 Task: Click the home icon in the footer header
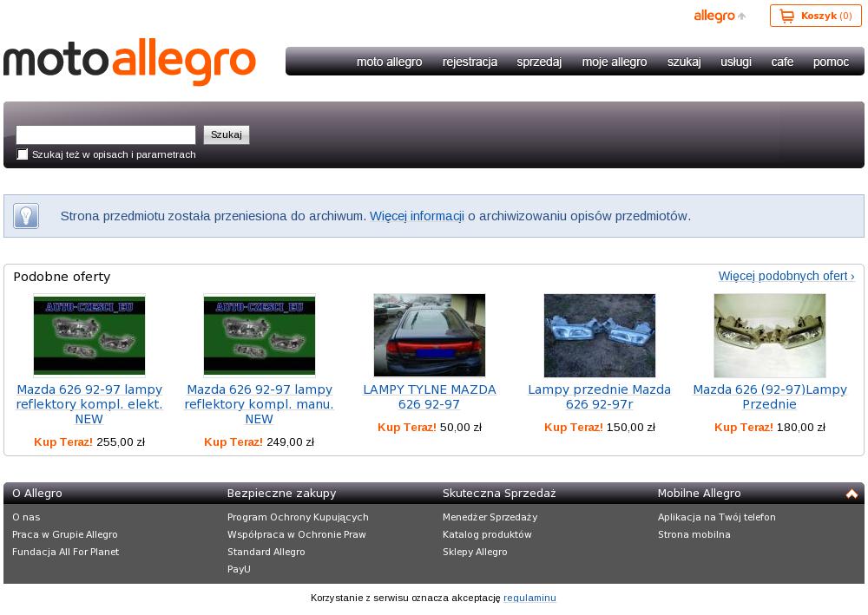(852, 494)
